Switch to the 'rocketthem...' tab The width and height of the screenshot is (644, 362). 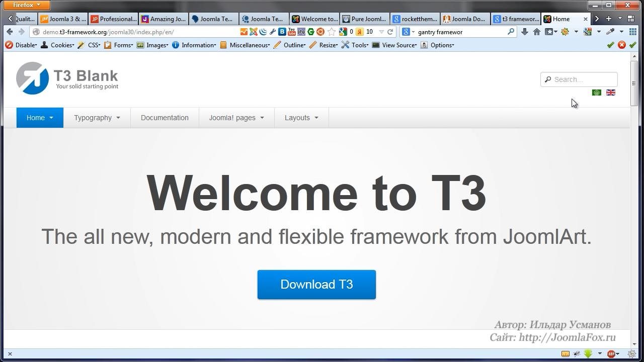pyautogui.click(x=415, y=19)
